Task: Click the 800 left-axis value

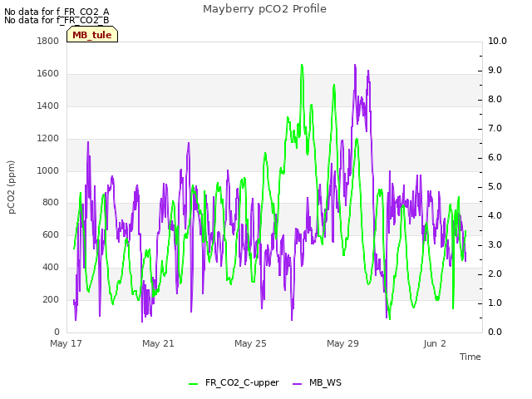Action: [x=51, y=203]
